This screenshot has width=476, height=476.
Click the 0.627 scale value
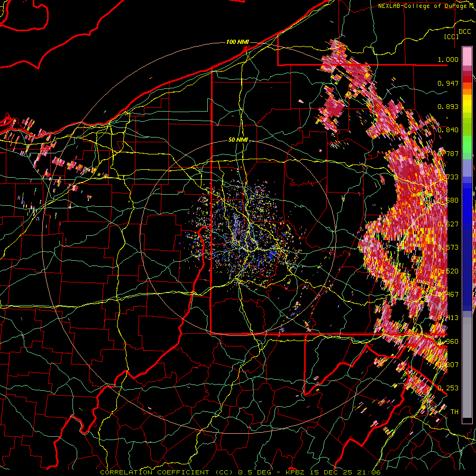pos(448,224)
